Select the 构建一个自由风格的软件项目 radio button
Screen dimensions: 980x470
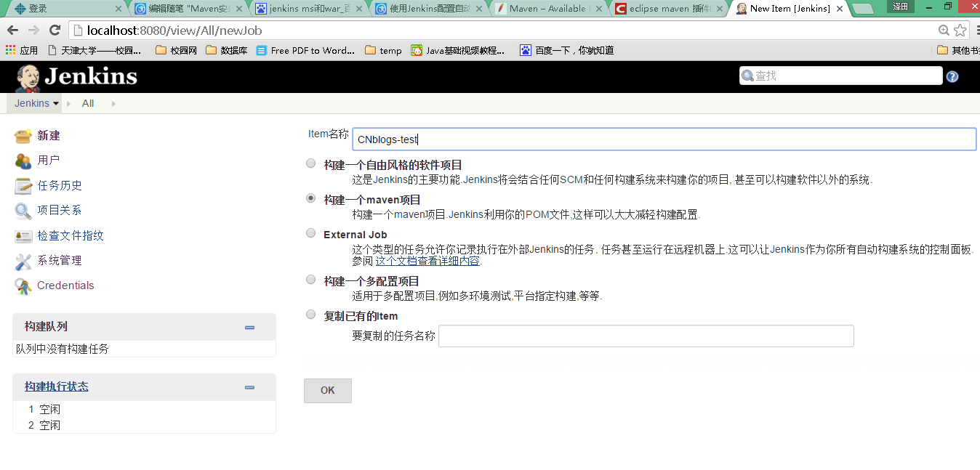tap(311, 164)
